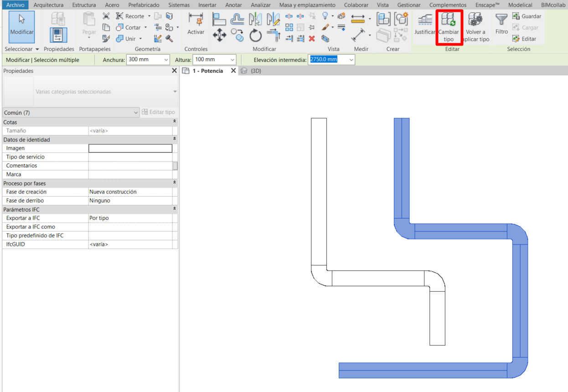
Task: Click the Guardar selection button
Action: [x=527, y=16]
